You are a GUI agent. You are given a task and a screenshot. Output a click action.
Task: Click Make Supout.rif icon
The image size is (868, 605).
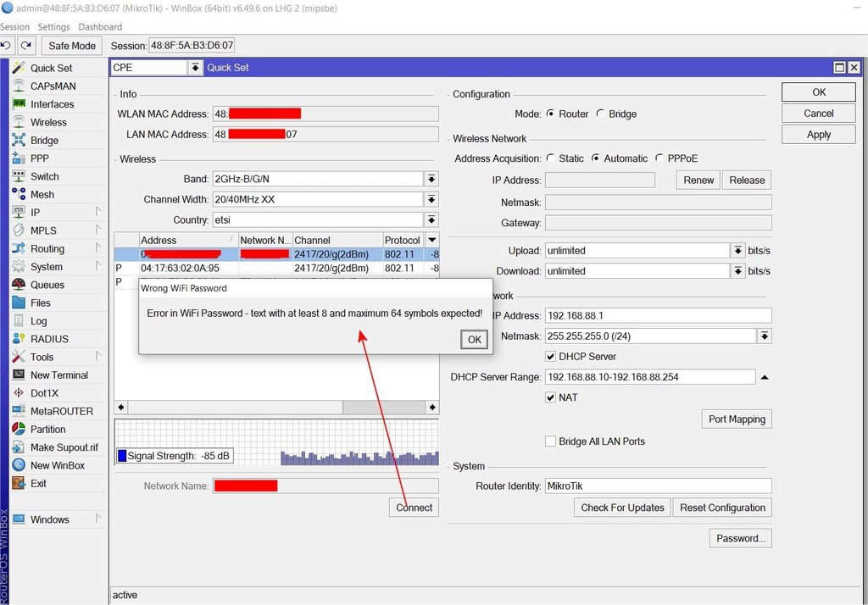tap(19, 447)
